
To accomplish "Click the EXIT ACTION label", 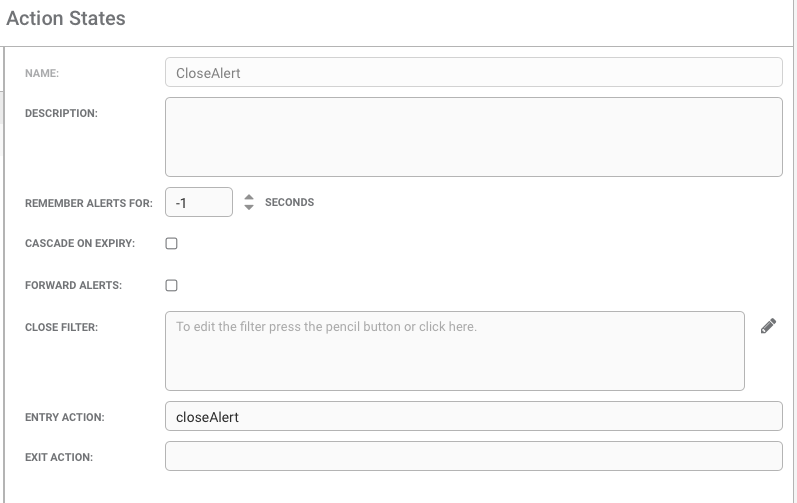I will click(58, 457).
